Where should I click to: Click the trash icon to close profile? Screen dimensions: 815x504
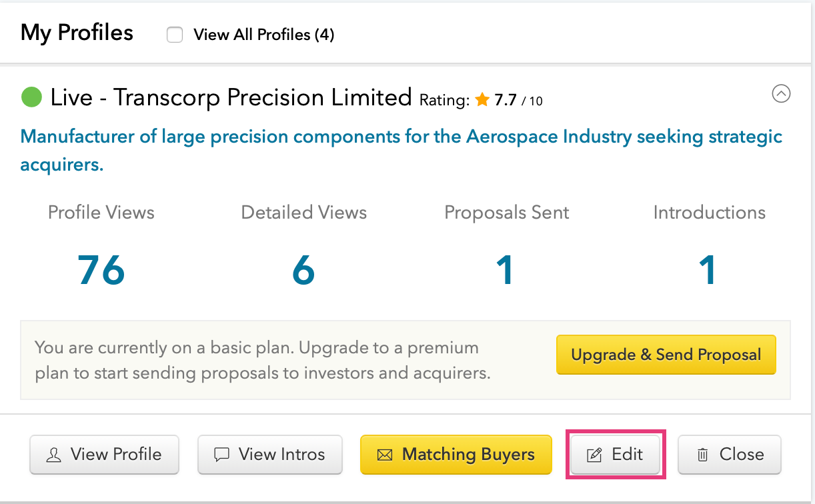[x=702, y=455]
